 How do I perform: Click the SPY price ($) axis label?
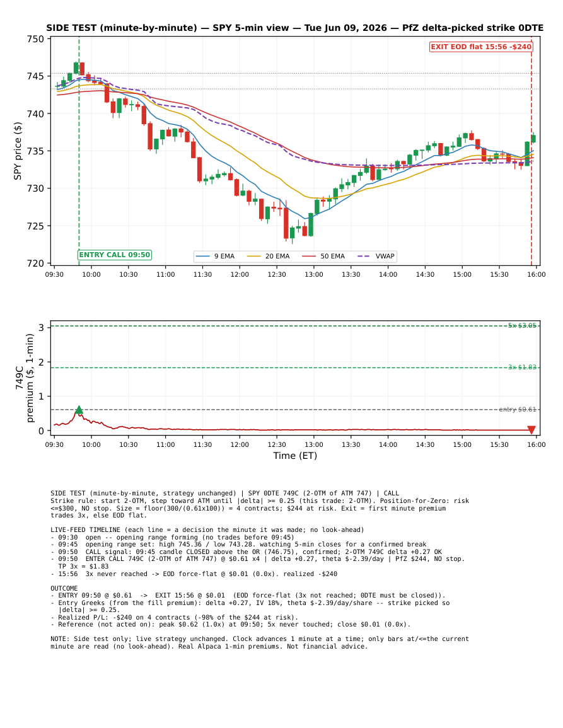(18, 151)
